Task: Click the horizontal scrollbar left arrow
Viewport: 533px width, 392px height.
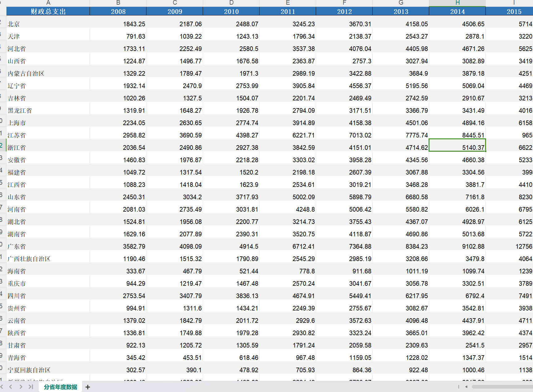Action: pos(466,387)
